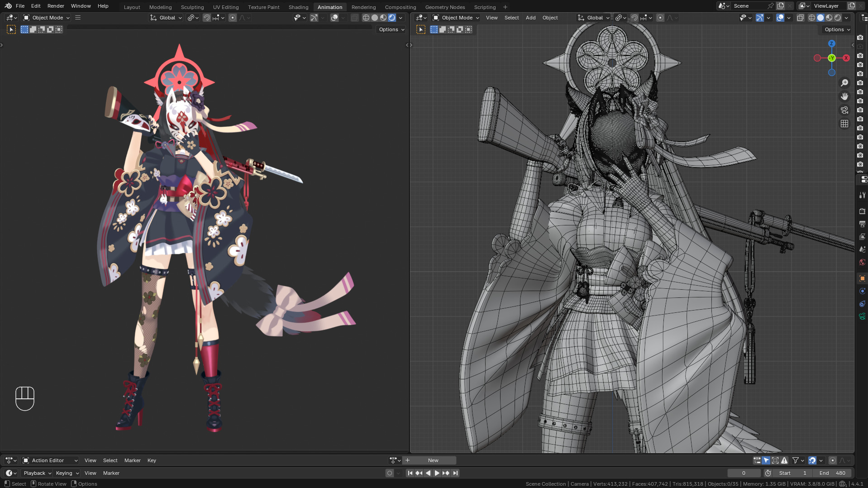This screenshot has width=868, height=488.
Task: Toggle left viewport collapsed menus hamburger
Action: click(78, 18)
